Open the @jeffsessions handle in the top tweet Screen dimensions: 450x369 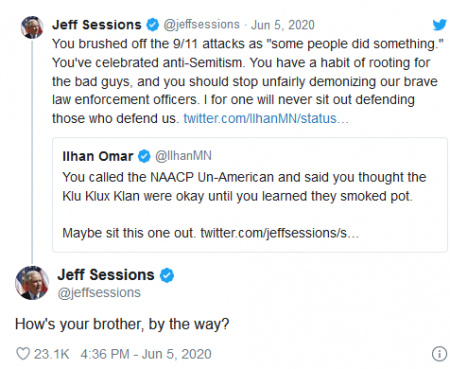click(x=201, y=25)
